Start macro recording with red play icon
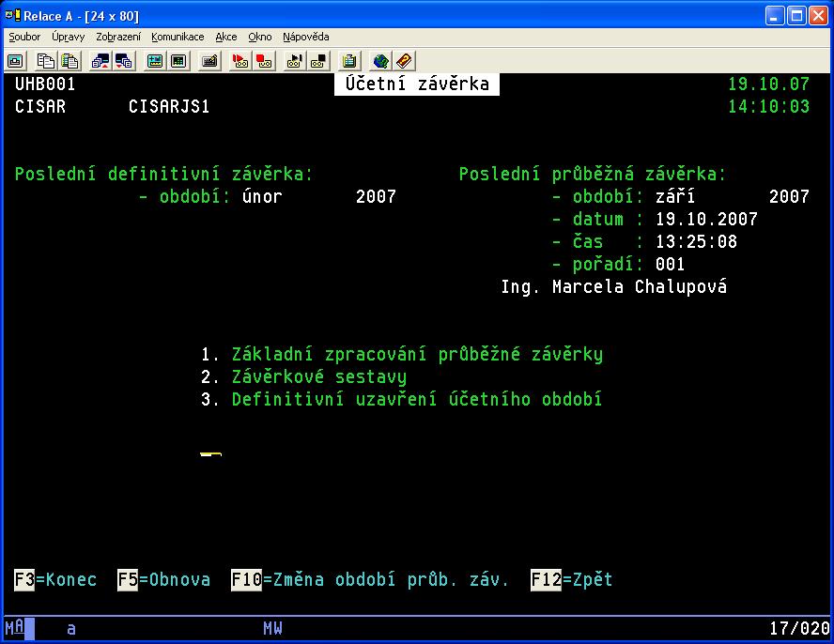The image size is (834, 644). pyautogui.click(x=239, y=61)
